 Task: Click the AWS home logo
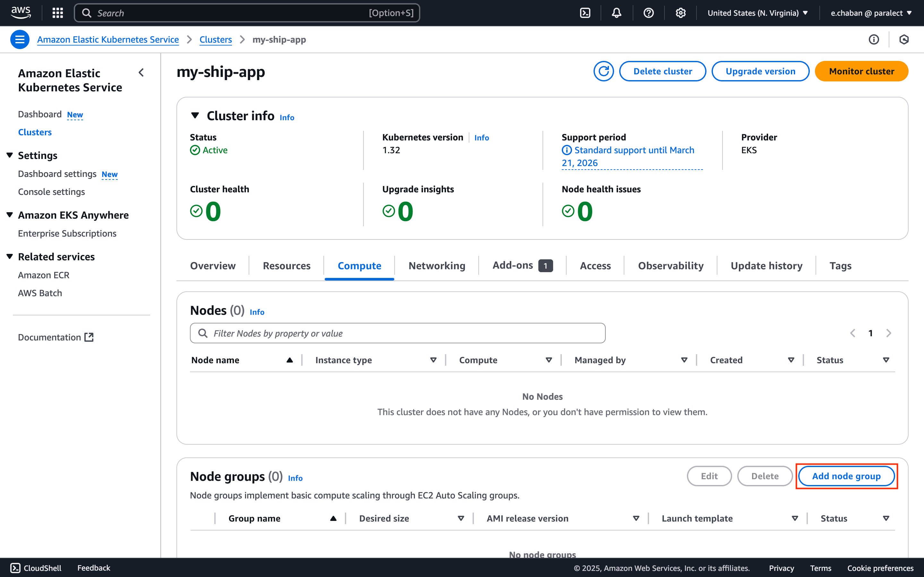pyautogui.click(x=21, y=12)
